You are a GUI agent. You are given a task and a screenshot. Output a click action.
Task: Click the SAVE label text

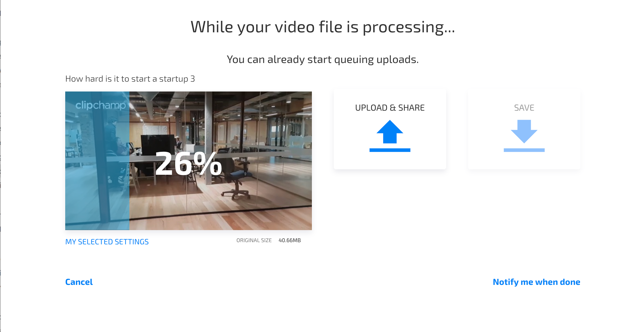coord(524,108)
